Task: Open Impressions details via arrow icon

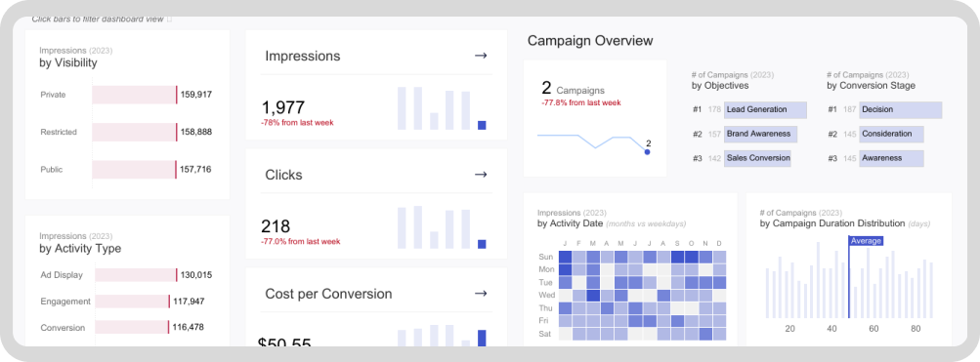Action: click(x=480, y=56)
